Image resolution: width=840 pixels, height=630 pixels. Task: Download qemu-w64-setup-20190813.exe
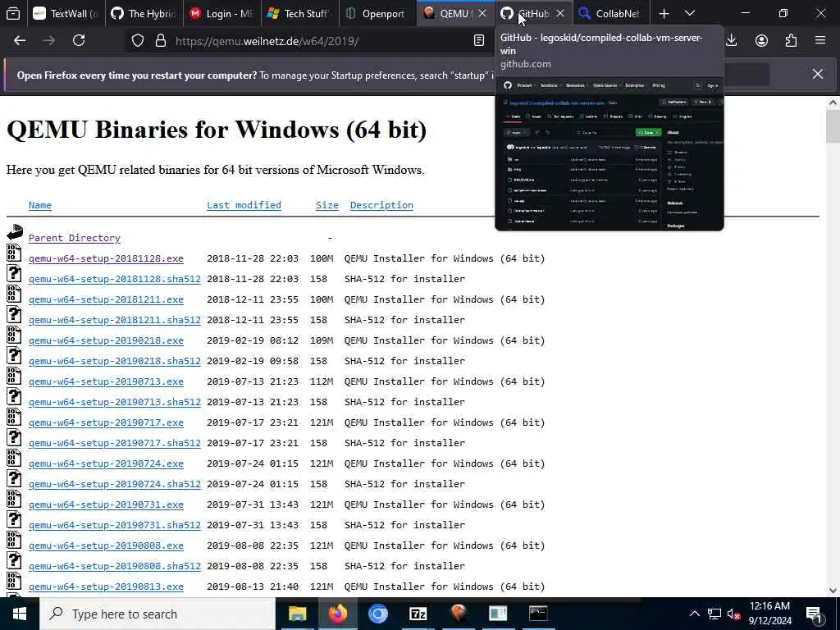pos(106,587)
